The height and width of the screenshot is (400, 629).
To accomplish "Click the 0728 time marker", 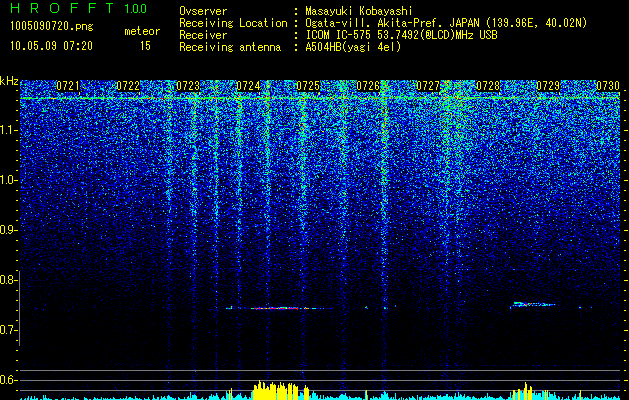I will point(488,86).
